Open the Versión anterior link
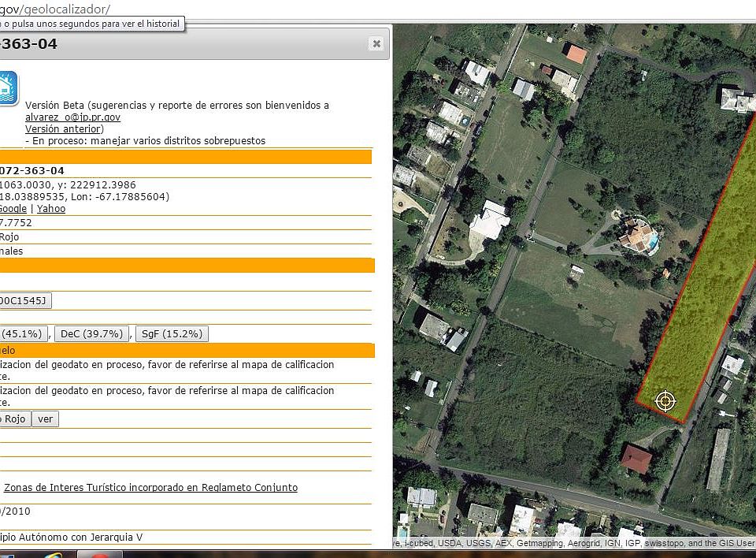 (x=63, y=129)
